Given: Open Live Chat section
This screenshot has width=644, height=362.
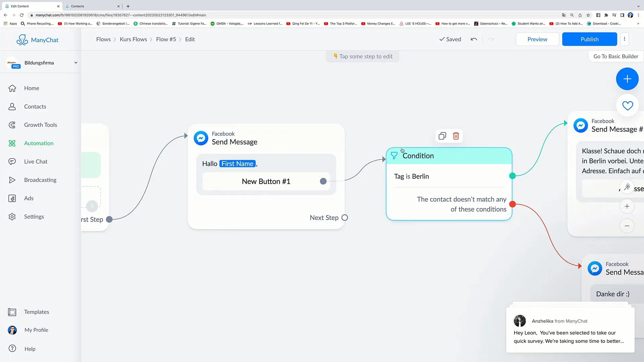Looking at the screenshot, I should tap(36, 162).
